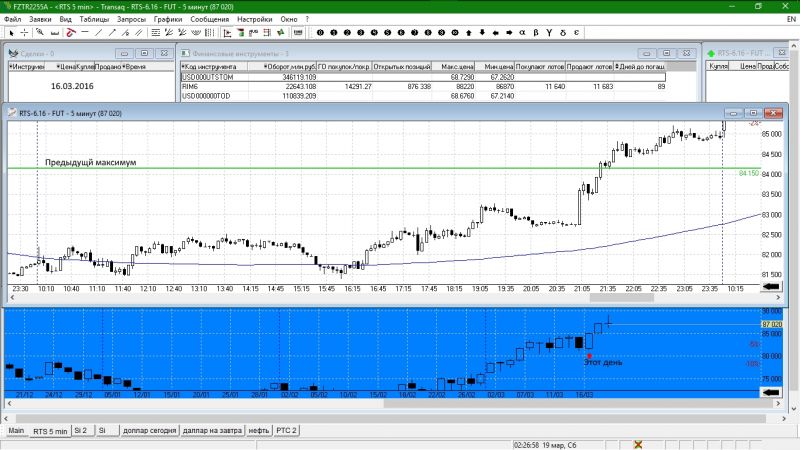Click the right arrow toolbar icon
This screenshot has height=450, width=800.
[509, 33]
